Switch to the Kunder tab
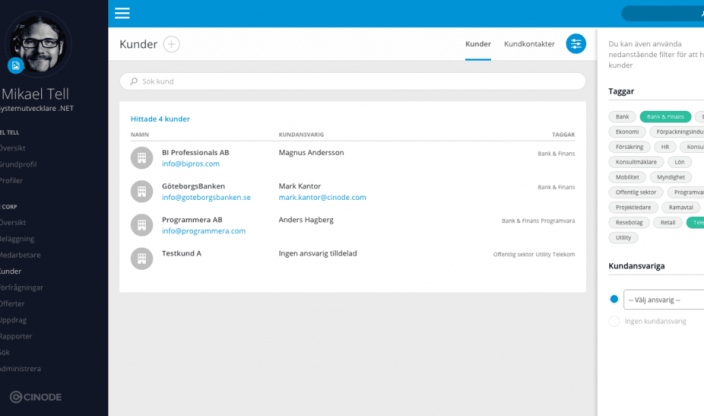The height and width of the screenshot is (416, 704). pos(478,44)
